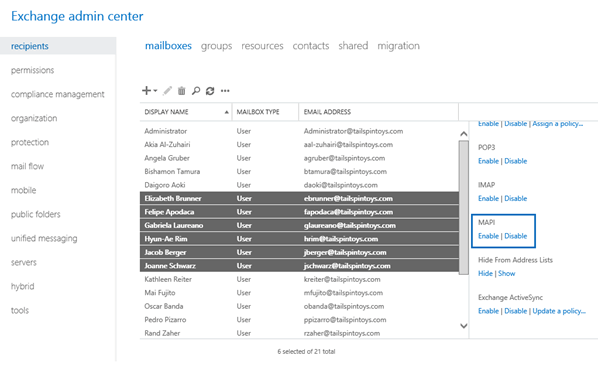Switch to the mailboxes tab
The height and width of the screenshot is (369, 598).
(168, 46)
